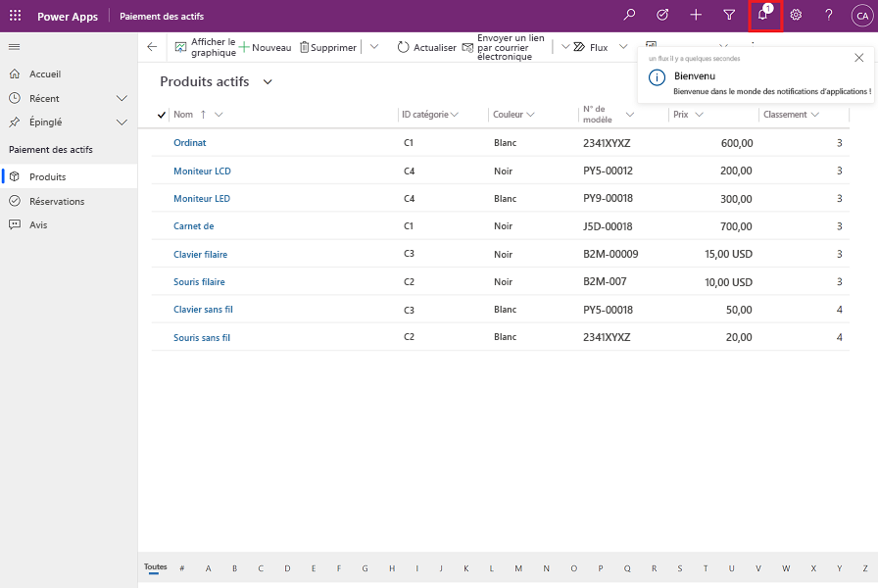Screen dimensions: 878x588
Task: Toggle the select-all checkmark in header
Action: click(162, 115)
